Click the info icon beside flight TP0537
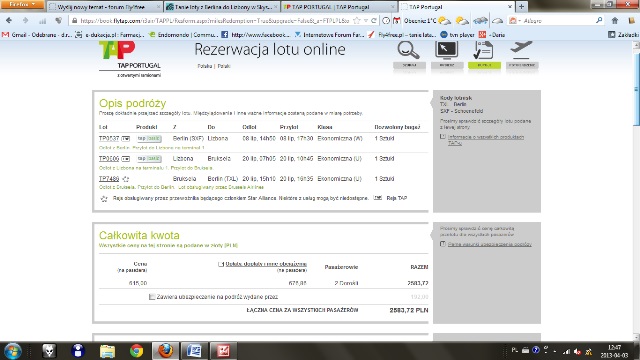This screenshot has height=360, width=640. pyautogui.click(x=125, y=139)
